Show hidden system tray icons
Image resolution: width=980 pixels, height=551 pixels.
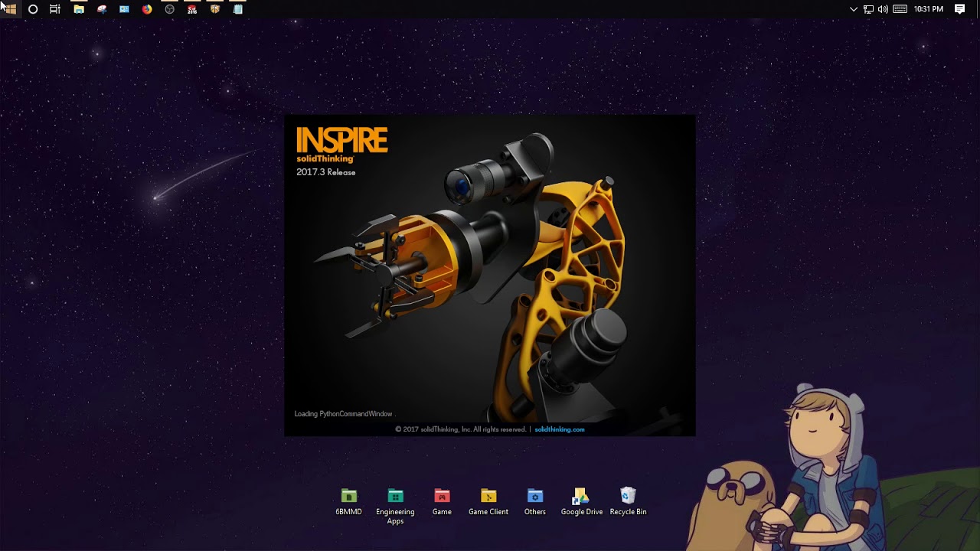[x=854, y=9]
